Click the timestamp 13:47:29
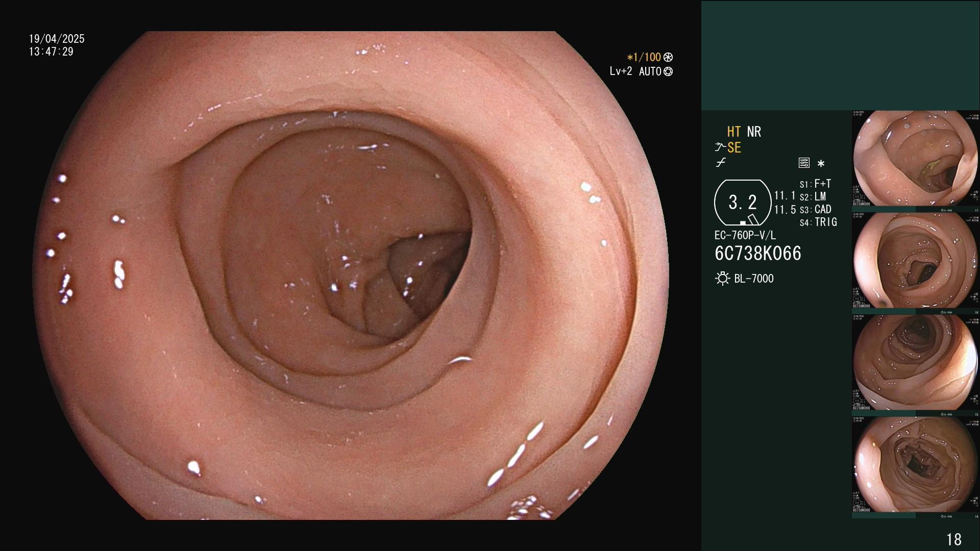Screen dimensions: 980x551 tap(51, 52)
